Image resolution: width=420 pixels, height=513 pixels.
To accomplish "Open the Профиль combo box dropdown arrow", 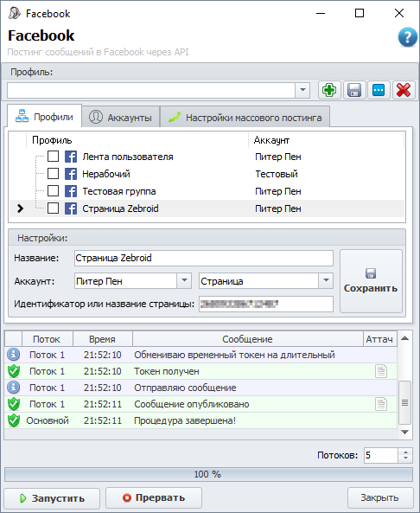I will (302, 90).
